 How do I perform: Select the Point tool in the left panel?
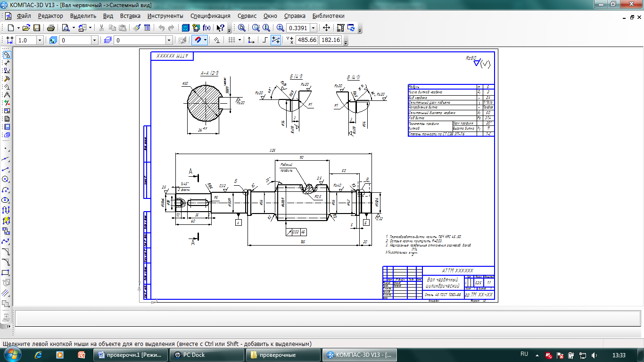[6, 148]
